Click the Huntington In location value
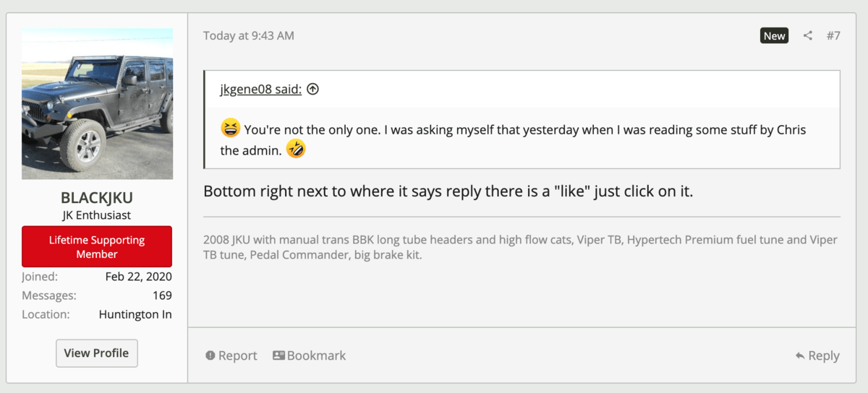 [x=135, y=314]
